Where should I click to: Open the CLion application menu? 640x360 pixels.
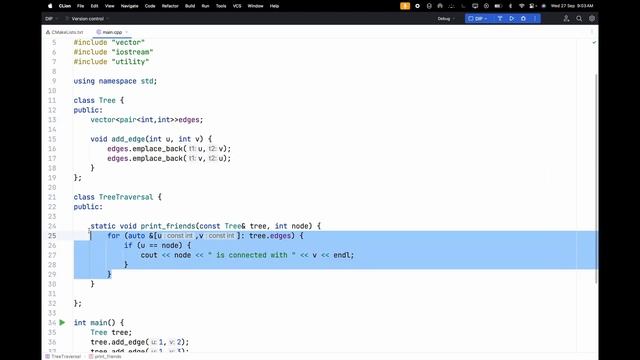coord(64,6)
